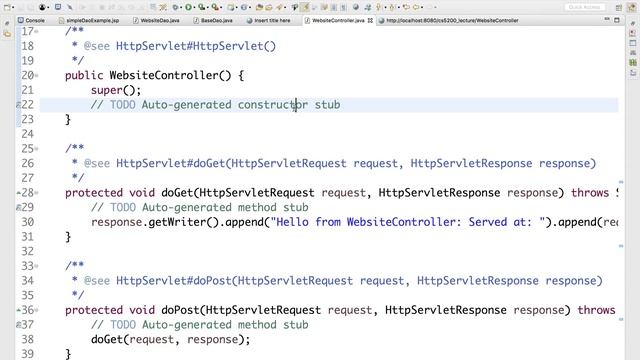Image resolution: width=640 pixels, height=360 pixels.
Task: Click the blue monitor toolbar icon
Action: click(x=58, y=7)
